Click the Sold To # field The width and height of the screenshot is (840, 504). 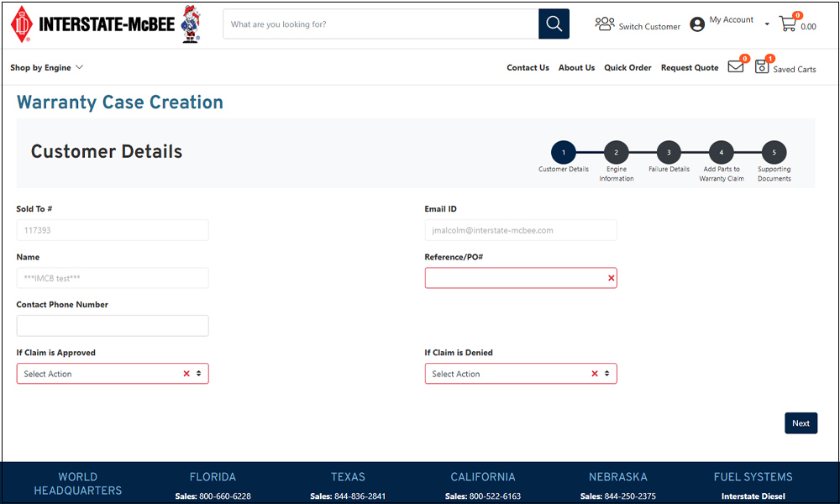click(x=113, y=230)
